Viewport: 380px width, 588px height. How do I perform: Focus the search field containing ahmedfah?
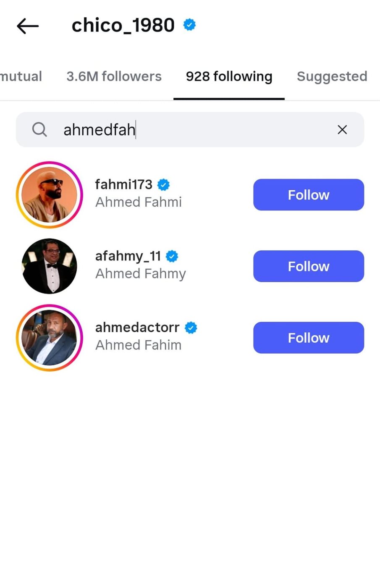pos(190,129)
